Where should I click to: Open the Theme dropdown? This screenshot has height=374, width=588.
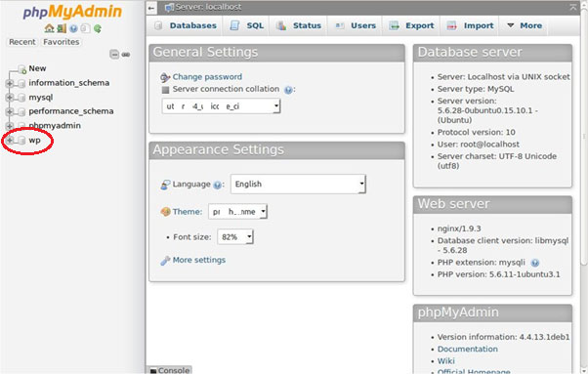[x=237, y=212]
